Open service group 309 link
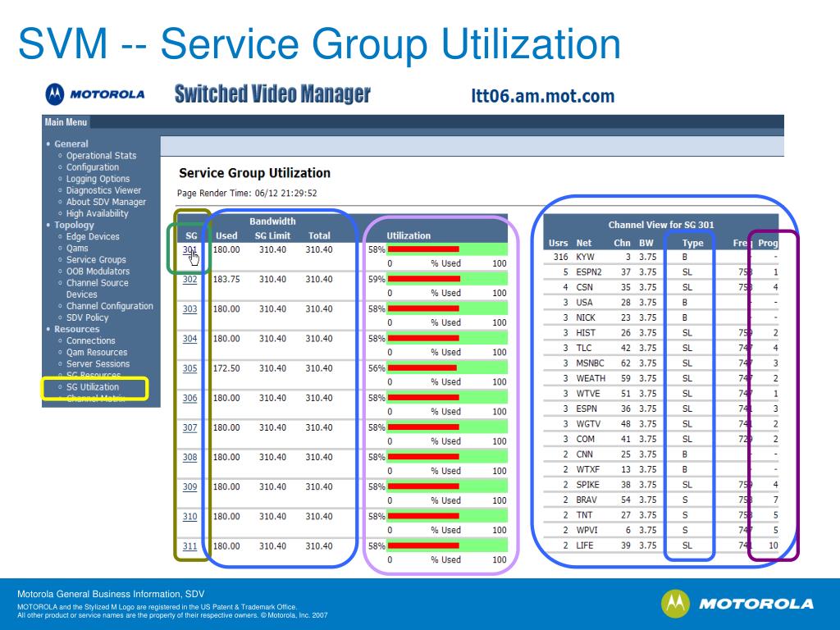The height and width of the screenshot is (630, 840). (x=189, y=487)
